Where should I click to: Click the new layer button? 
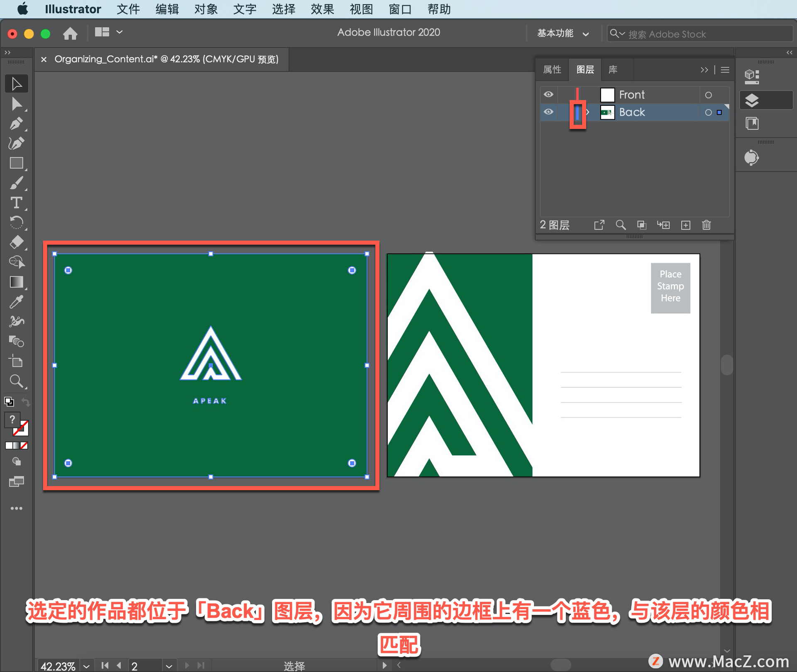point(687,225)
